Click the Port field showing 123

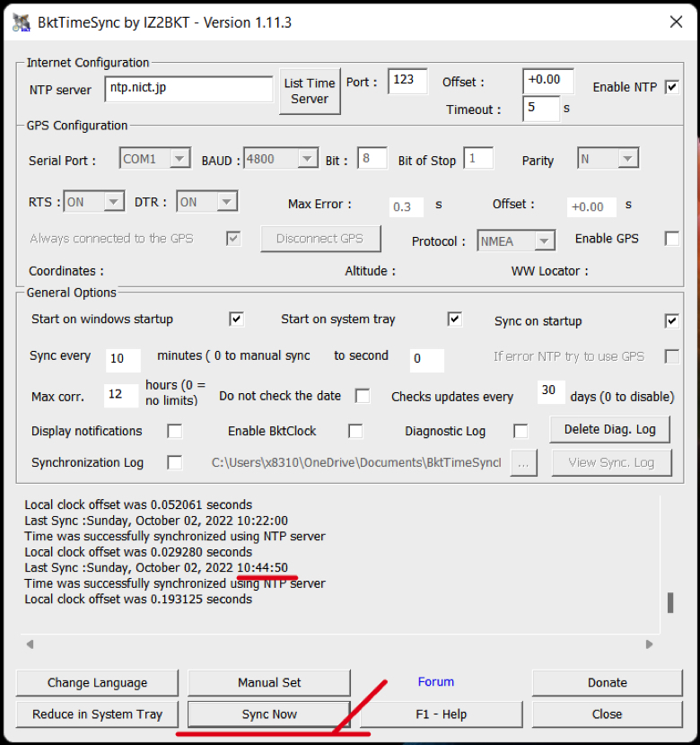407,81
